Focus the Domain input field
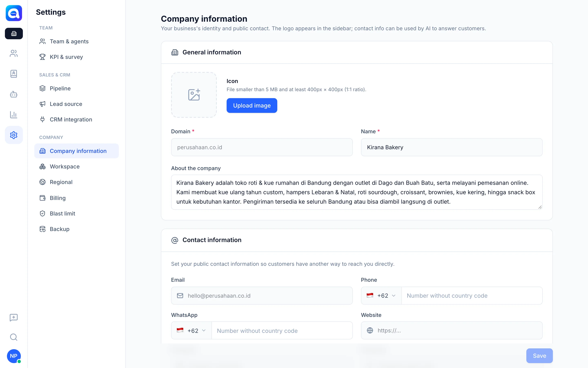588x368 pixels. click(262, 147)
